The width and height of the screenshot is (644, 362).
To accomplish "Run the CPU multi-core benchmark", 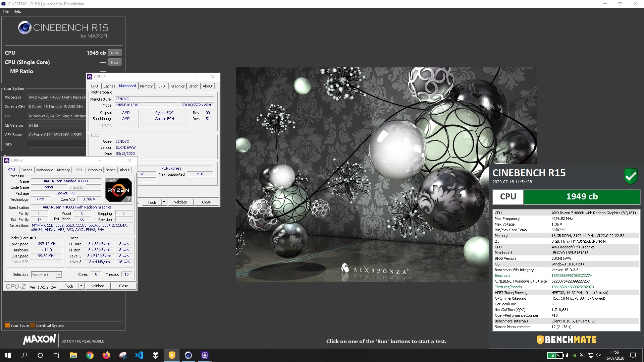I will pyautogui.click(x=115, y=53).
